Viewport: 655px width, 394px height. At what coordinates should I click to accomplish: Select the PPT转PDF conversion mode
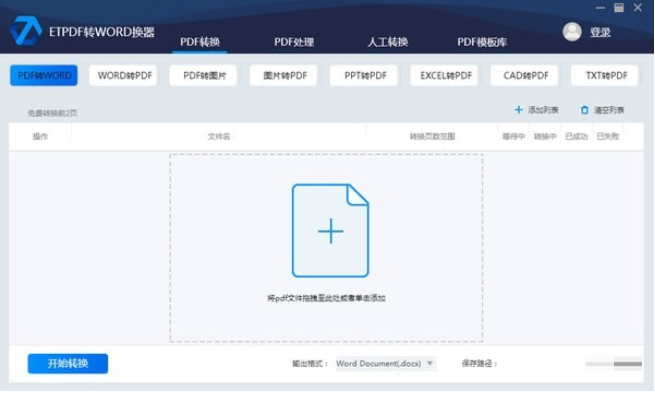(365, 76)
